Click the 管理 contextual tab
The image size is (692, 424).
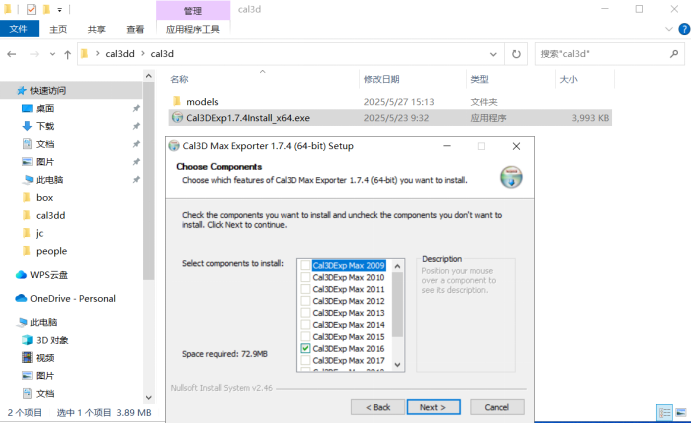193,10
